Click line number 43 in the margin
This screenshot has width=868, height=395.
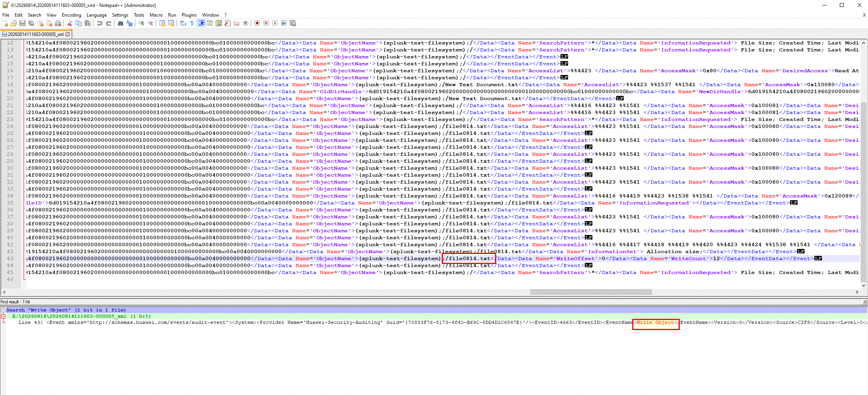[10, 259]
